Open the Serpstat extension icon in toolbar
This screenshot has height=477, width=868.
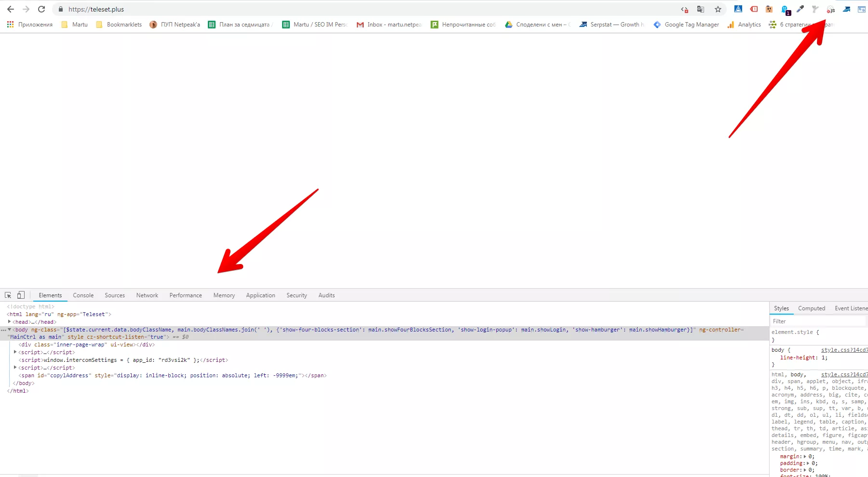click(846, 9)
